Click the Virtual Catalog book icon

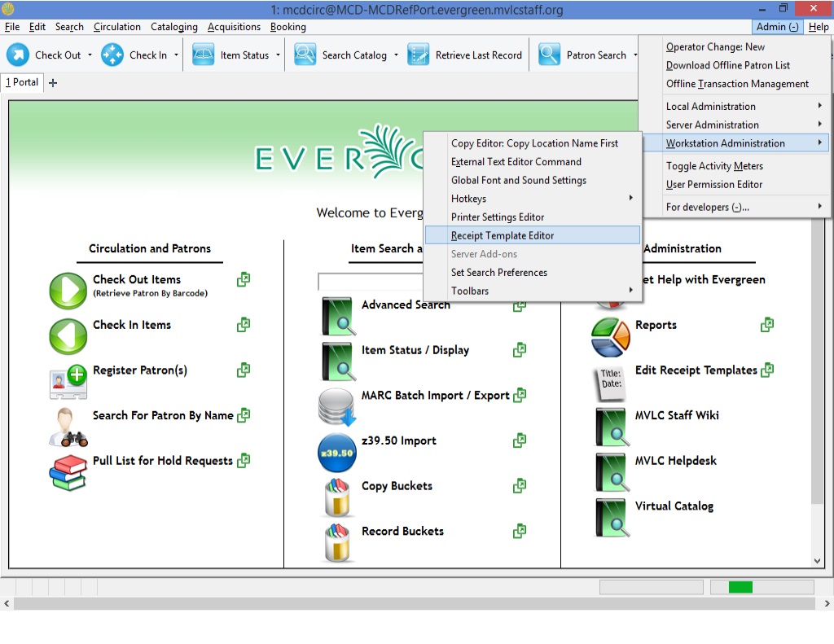pos(612,518)
